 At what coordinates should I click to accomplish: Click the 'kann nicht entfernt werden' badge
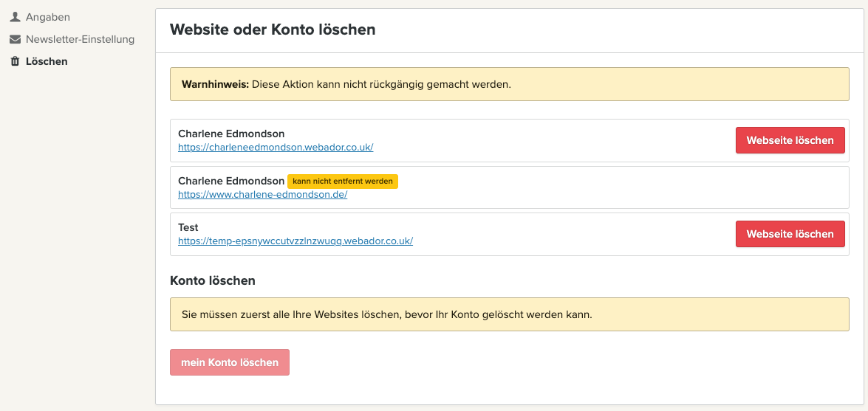(343, 182)
